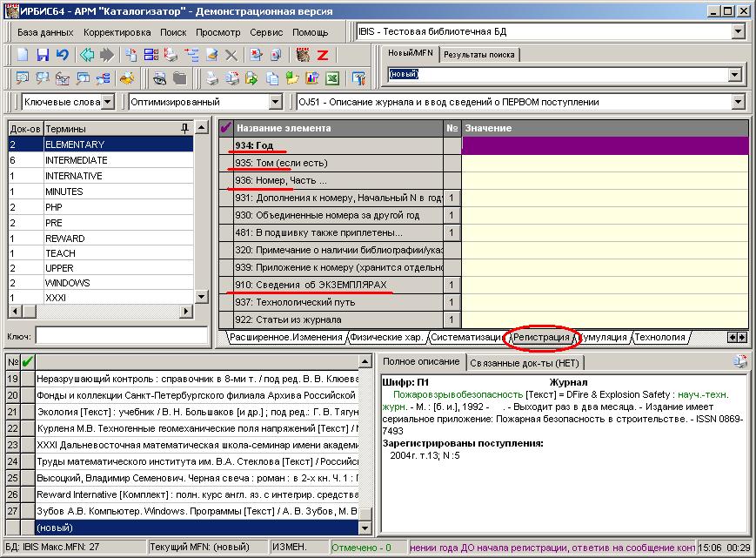
Task: Go to previous record with green double arrow
Action: coord(87,55)
